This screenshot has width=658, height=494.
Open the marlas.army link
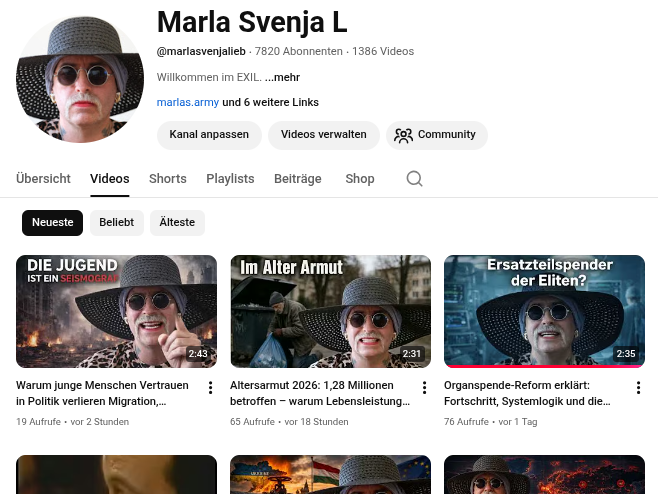[188, 102]
